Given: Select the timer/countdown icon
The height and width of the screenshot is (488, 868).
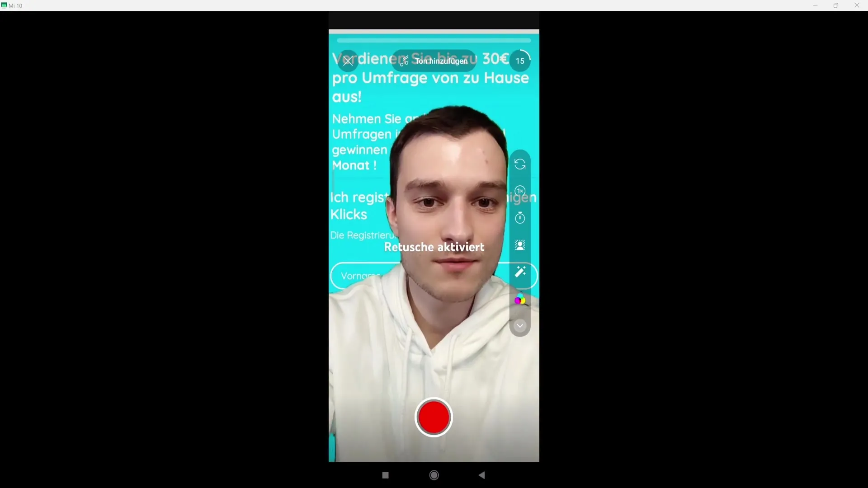Looking at the screenshot, I should [520, 217].
